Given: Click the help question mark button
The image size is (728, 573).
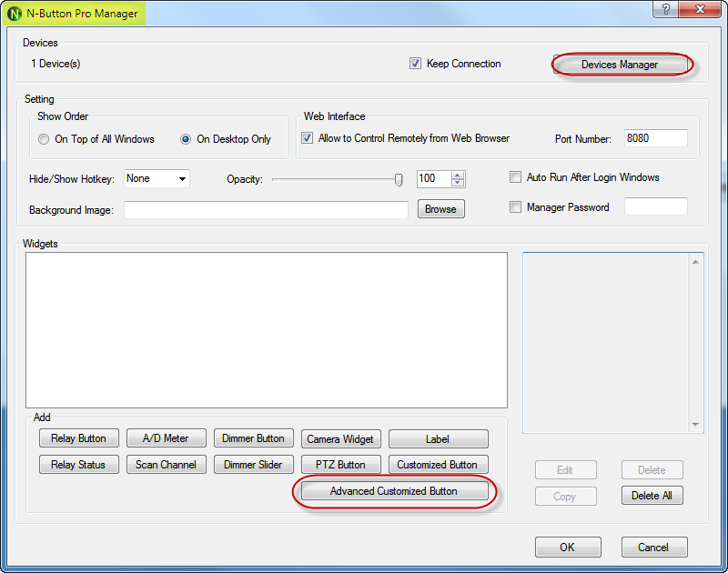Looking at the screenshot, I should pos(665,9).
